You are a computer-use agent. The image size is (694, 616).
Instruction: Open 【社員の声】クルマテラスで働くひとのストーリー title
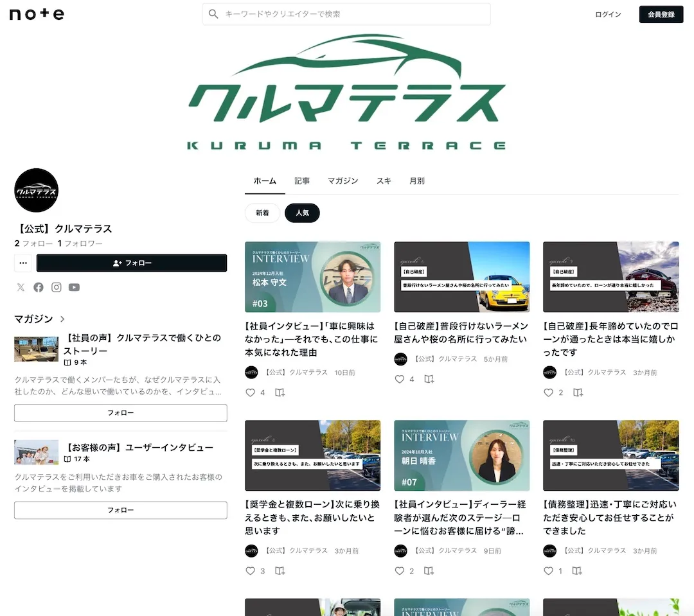(x=142, y=344)
